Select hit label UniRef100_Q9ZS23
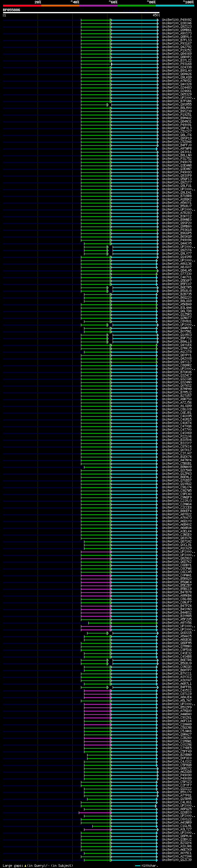This screenshot has height=868, width=197. pyautogui.click(x=177, y=26)
